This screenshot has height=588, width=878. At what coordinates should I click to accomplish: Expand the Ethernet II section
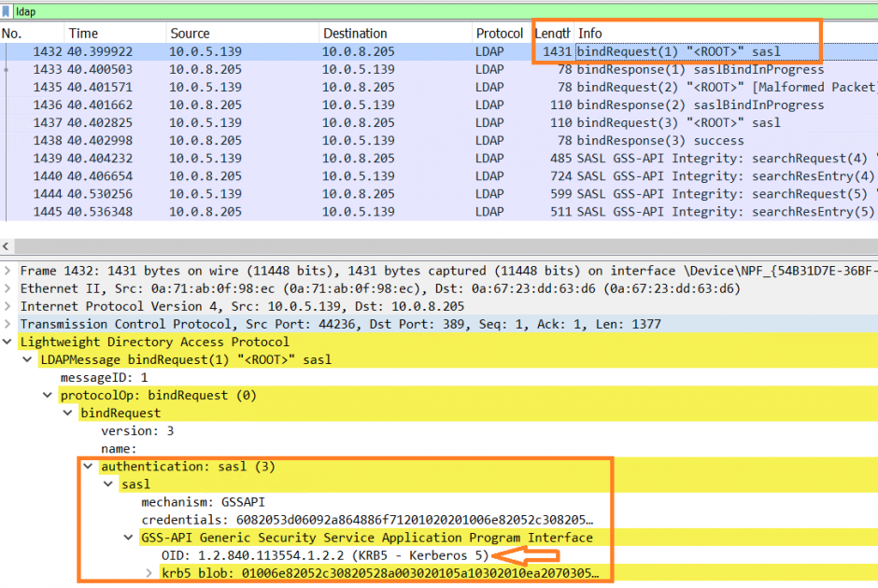tap(9, 287)
